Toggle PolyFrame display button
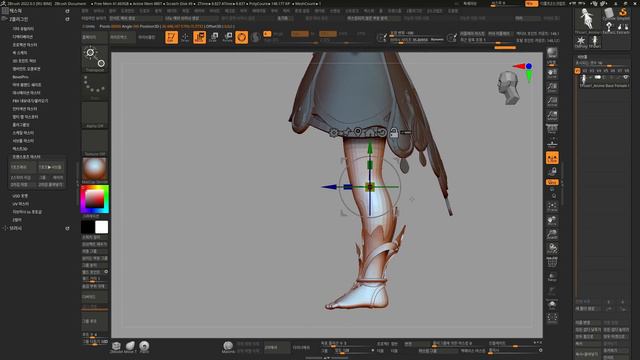The image size is (640, 360). click(x=552, y=262)
